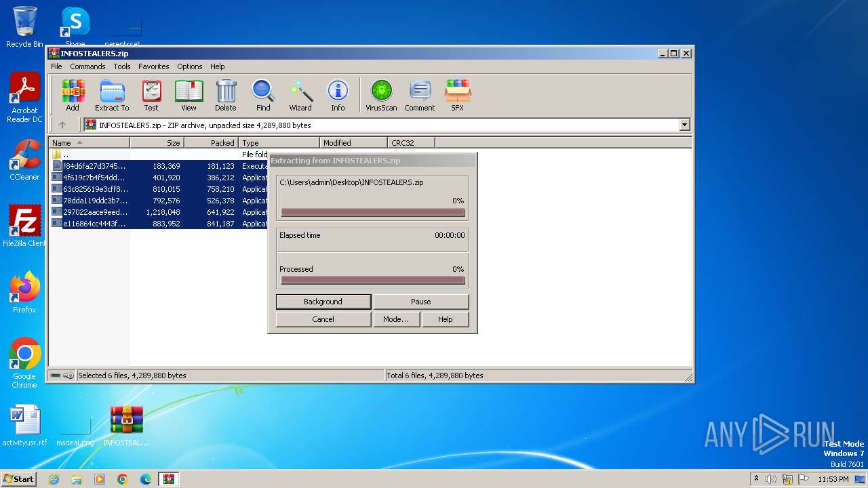Click the Help button in extraction dialog
The height and width of the screenshot is (488, 868).
pyautogui.click(x=446, y=319)
